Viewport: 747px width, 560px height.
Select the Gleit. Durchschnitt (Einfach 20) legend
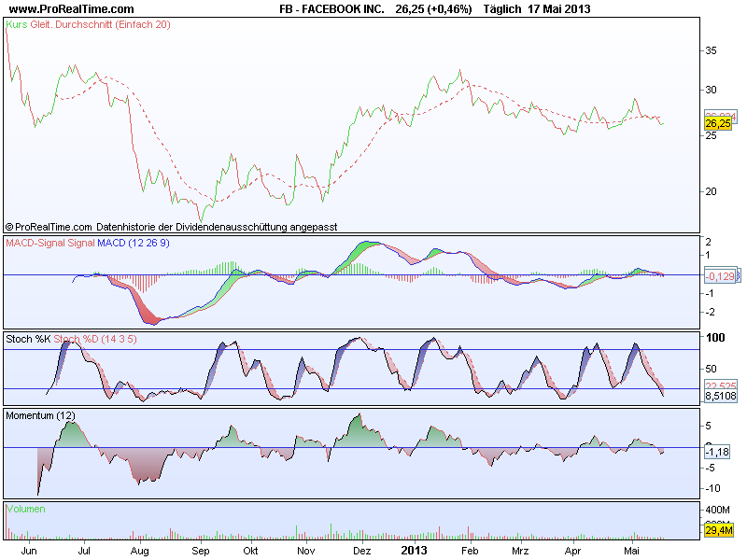pos(101,24)
